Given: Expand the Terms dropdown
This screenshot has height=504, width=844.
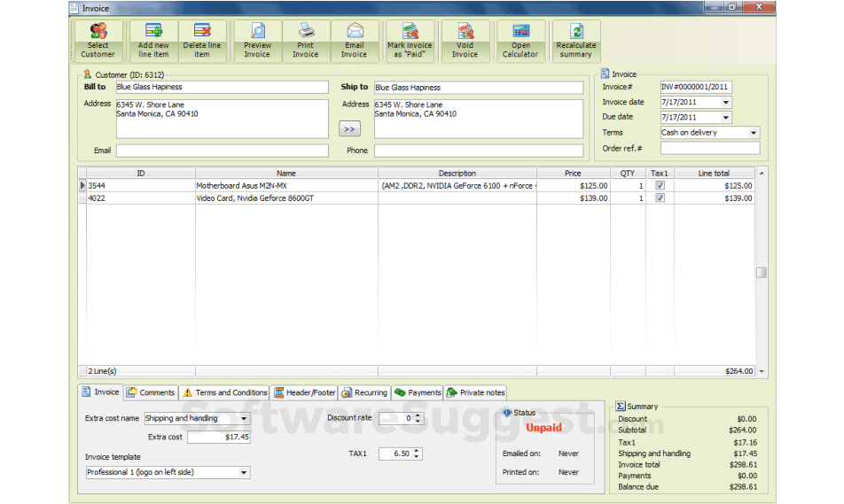Looking at the screenshot, I should [x=753, y=133].
